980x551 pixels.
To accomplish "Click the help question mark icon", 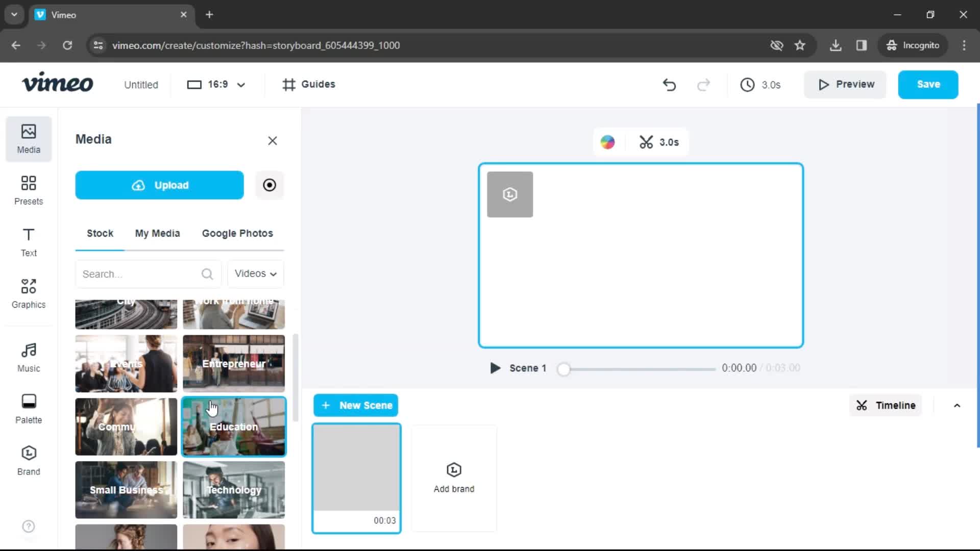I will point(29,526).
